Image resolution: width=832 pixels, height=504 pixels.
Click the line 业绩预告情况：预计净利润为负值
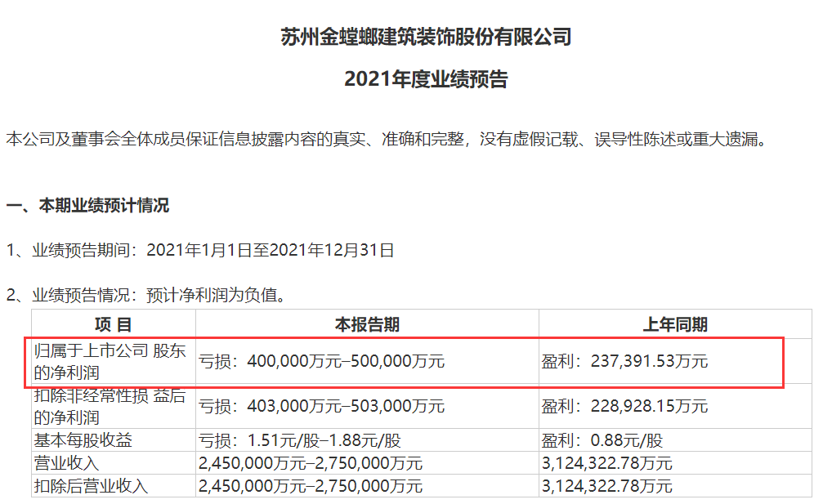(x=147, y=294)
